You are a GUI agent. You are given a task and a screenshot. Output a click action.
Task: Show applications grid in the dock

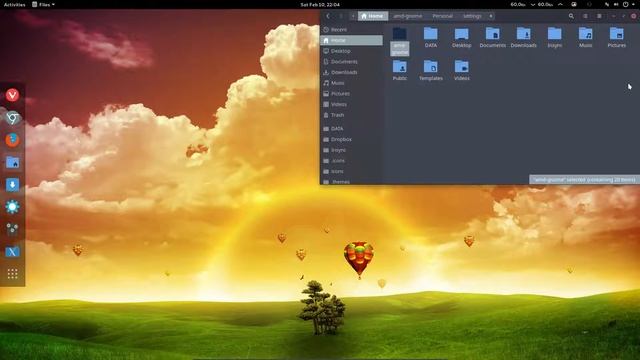12,273
